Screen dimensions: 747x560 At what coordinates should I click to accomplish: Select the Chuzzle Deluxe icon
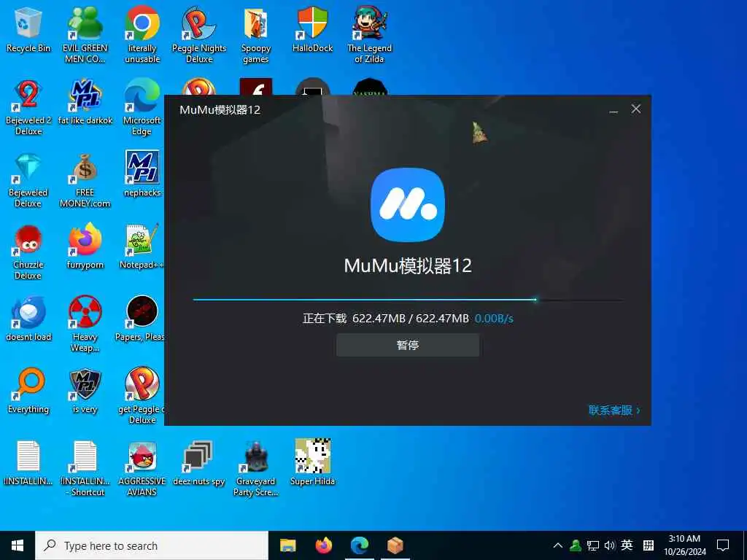(x=28, y=252)
